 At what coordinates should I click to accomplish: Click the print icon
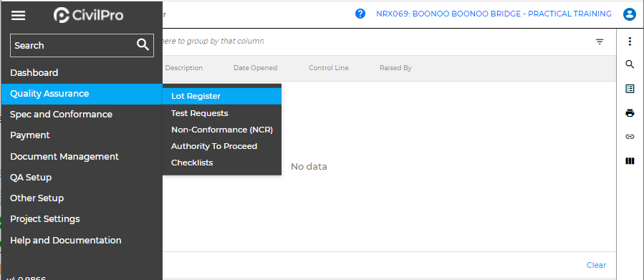tap(630, 113)
